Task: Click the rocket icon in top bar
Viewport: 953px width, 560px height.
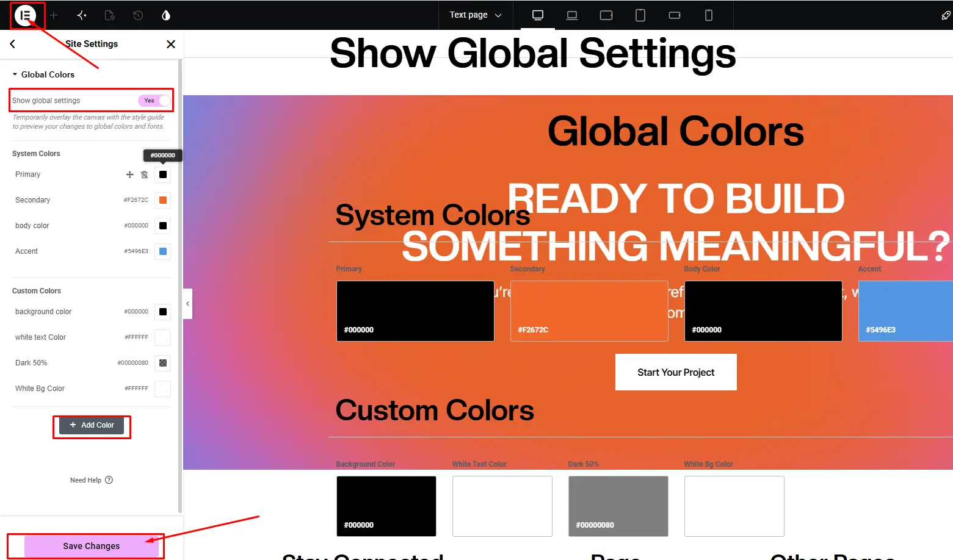Action: pos(946,15)
